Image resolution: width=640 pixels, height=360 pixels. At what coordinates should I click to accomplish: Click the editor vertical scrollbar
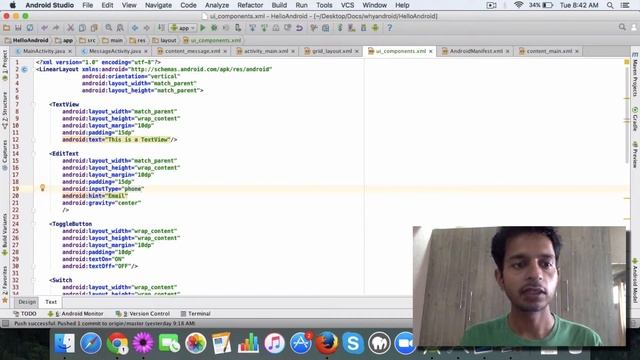click(627, 114)
